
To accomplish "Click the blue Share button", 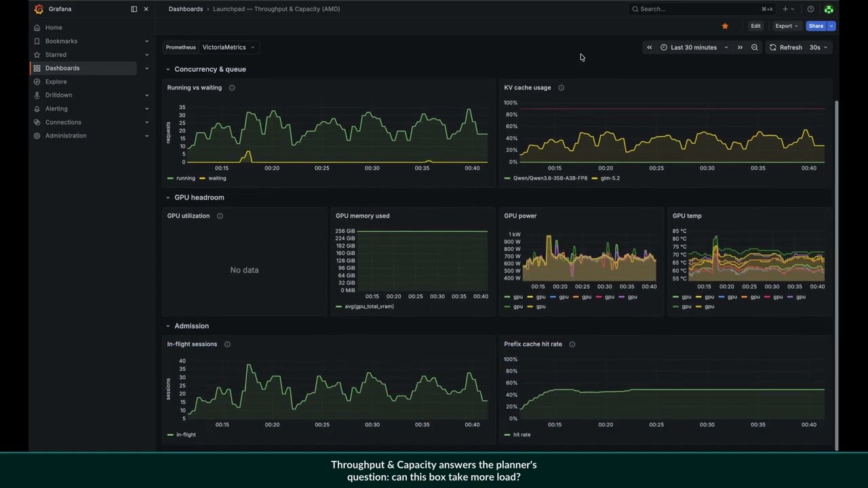I will coord(816,26).
